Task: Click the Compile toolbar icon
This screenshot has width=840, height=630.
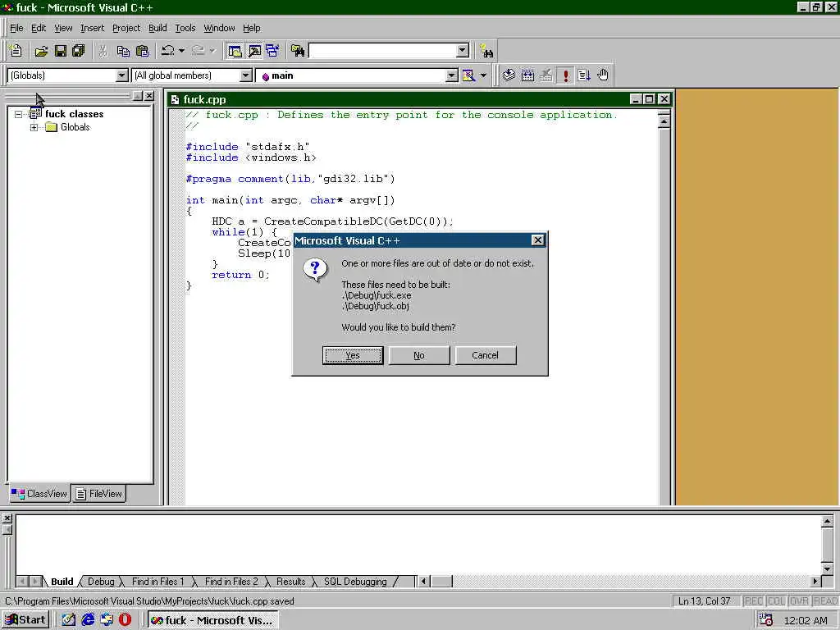Action: 509,75
